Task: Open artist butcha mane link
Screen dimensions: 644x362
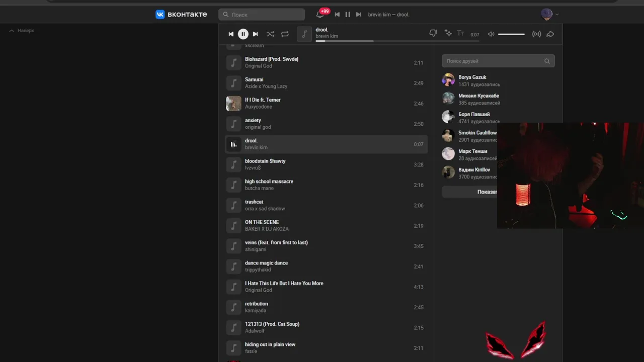Action: tap(259, 188)
